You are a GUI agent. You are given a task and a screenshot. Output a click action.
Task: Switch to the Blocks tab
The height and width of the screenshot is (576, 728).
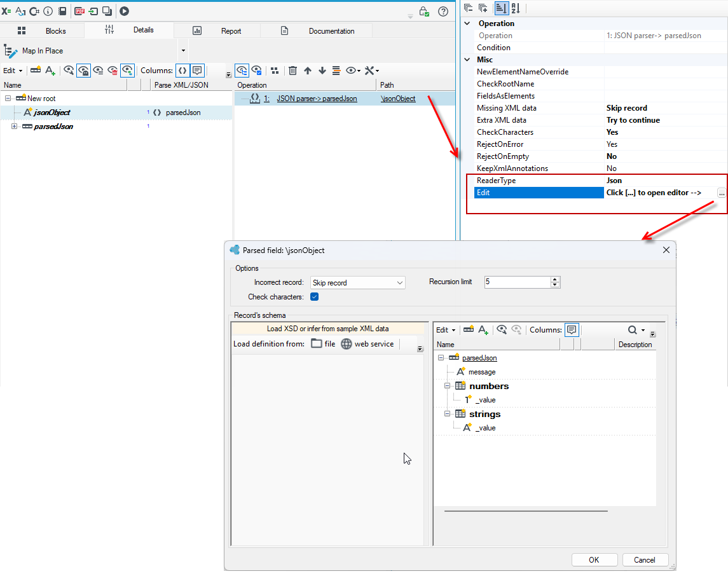pyautogui.click(x=42, y=31)
